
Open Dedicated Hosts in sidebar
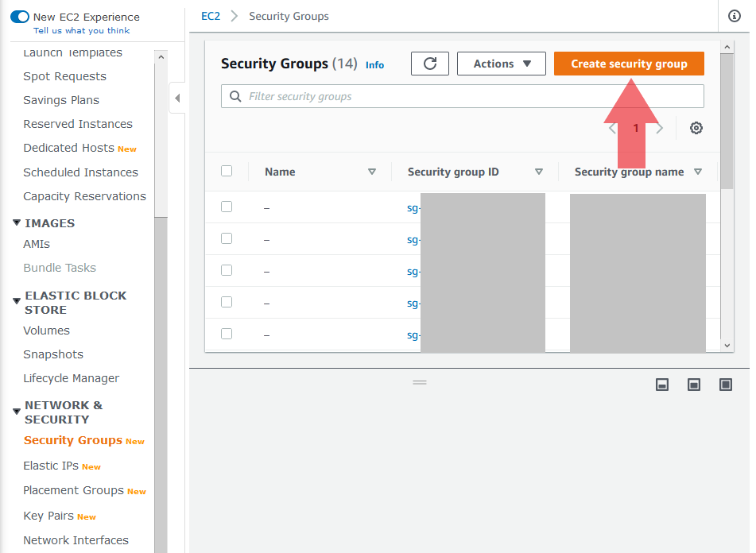69,148
